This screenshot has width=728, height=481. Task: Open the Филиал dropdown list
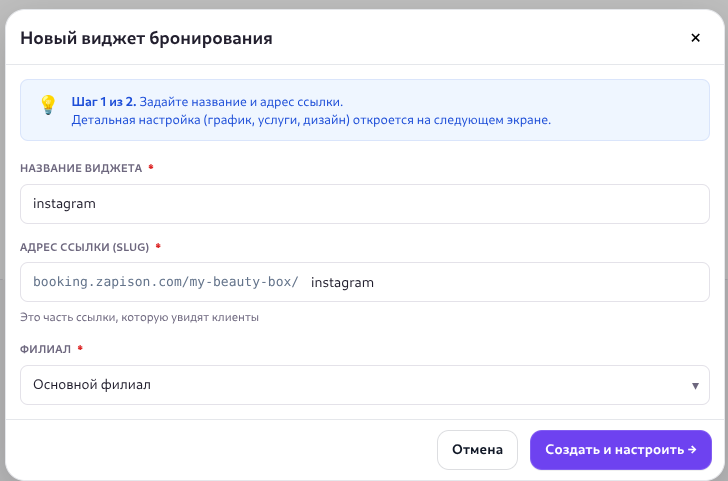(364, 385)
